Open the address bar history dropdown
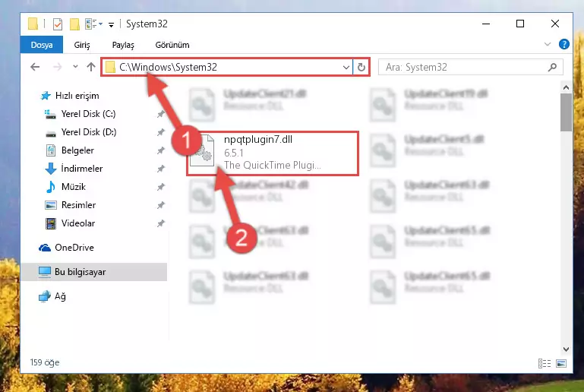Viewport: 584px width, 392px height. click(x=346, y=68)
